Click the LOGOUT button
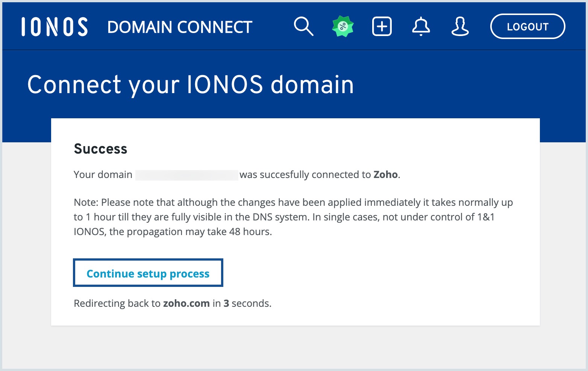The width and height of the screenshot is (588, 371). [527, 26]
